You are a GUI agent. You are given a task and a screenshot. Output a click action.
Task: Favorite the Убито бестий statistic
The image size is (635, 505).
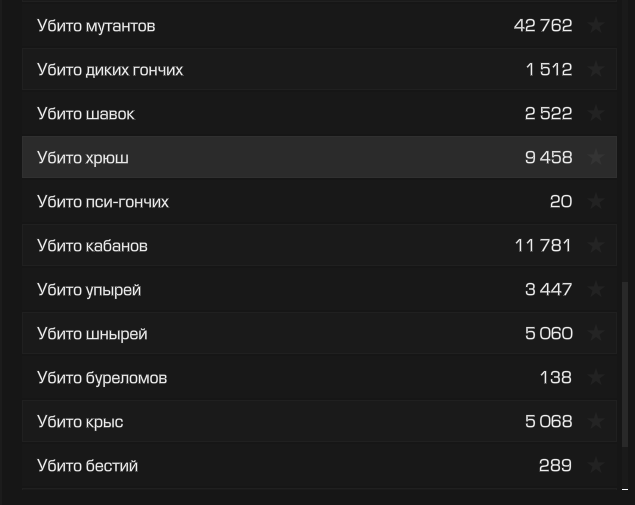coord(596,465)
